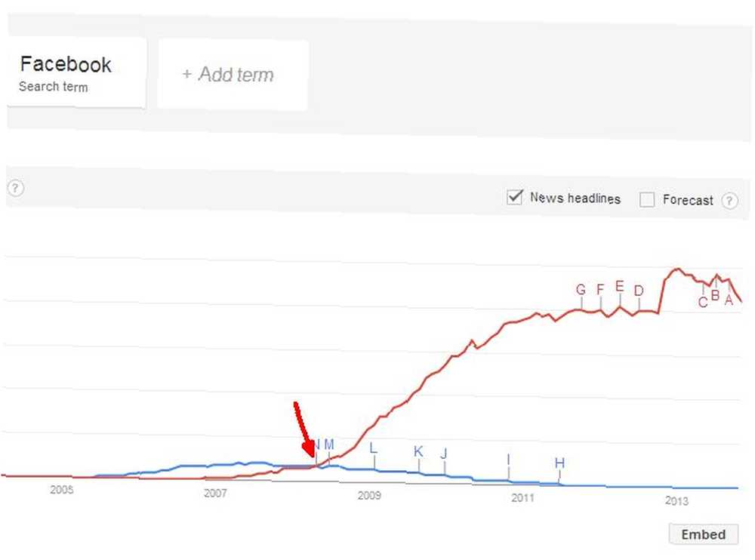This screenshot has height=560, width=755.
Task: Click the Facebook search term box
Action: [76, 72]
